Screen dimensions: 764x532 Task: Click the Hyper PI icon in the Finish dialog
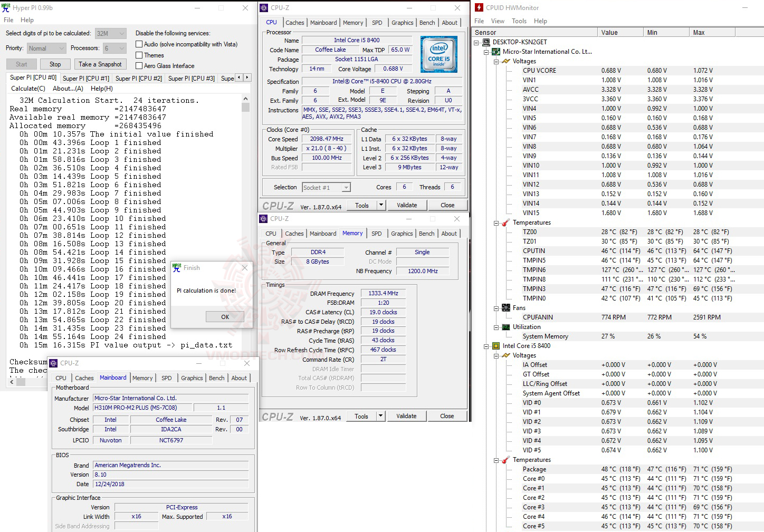tap(177, 267)
